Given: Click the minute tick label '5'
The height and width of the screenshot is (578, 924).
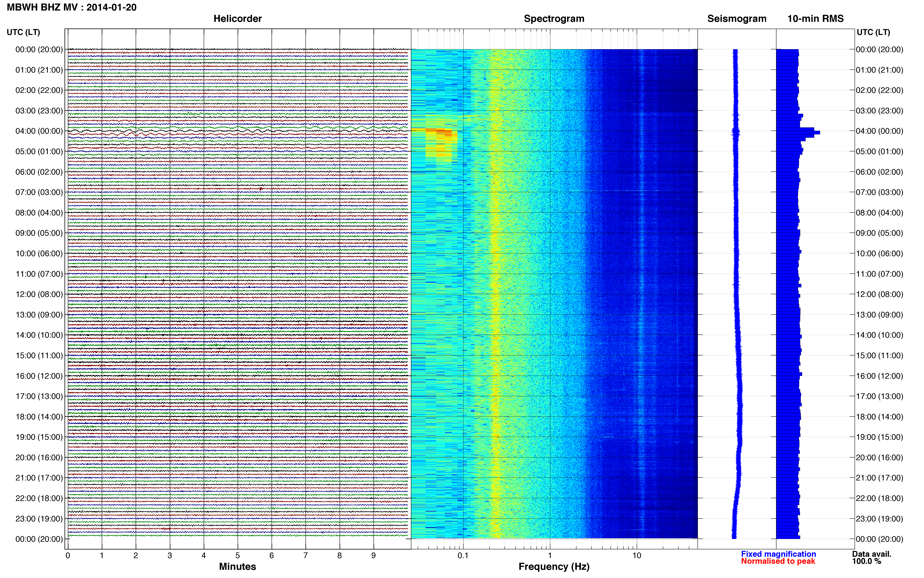Looking at the screenshot, I should coord(238,555).
